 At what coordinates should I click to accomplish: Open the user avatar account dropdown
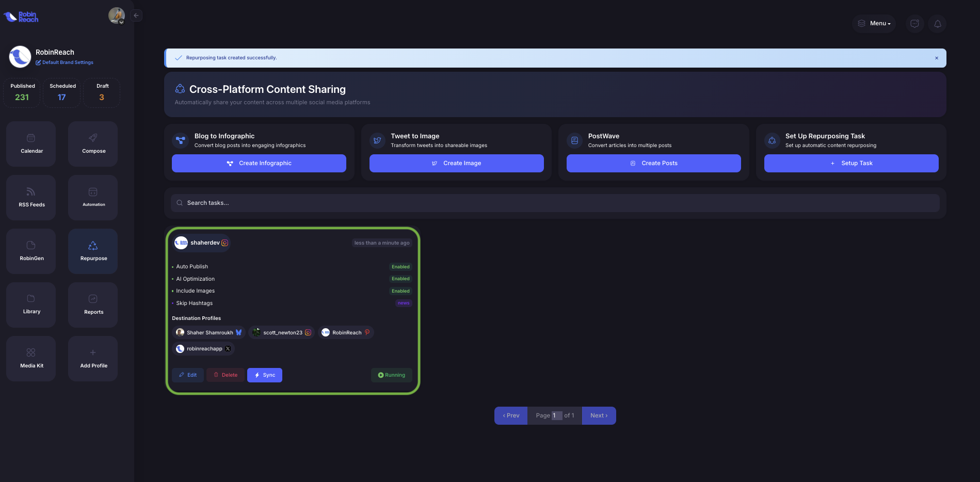(x=117, y=15)
